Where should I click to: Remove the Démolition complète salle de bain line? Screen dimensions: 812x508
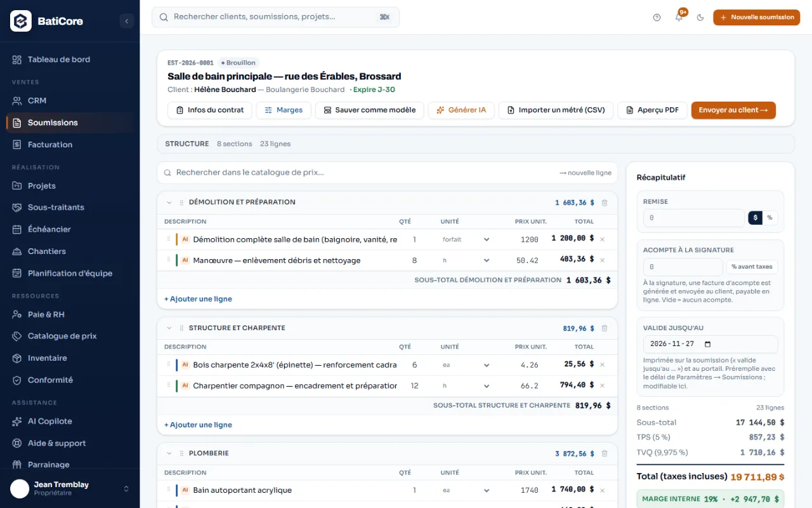point(602,239)
